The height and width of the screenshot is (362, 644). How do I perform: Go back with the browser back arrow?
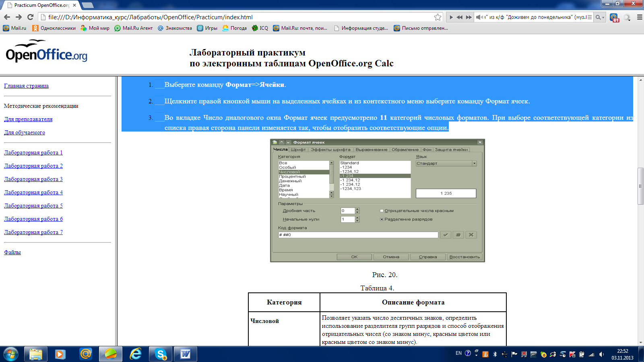point(7,17)
